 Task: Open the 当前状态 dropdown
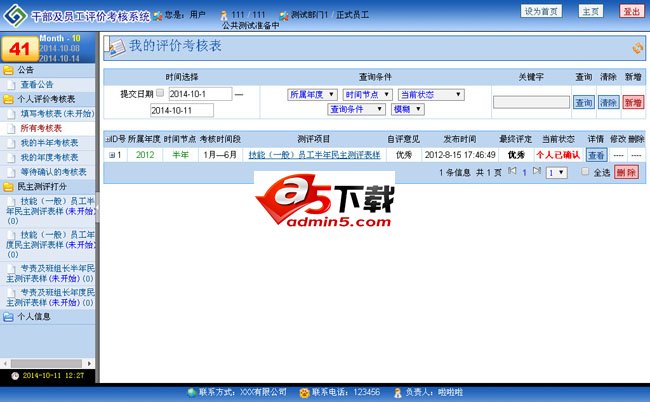(431, 94)
